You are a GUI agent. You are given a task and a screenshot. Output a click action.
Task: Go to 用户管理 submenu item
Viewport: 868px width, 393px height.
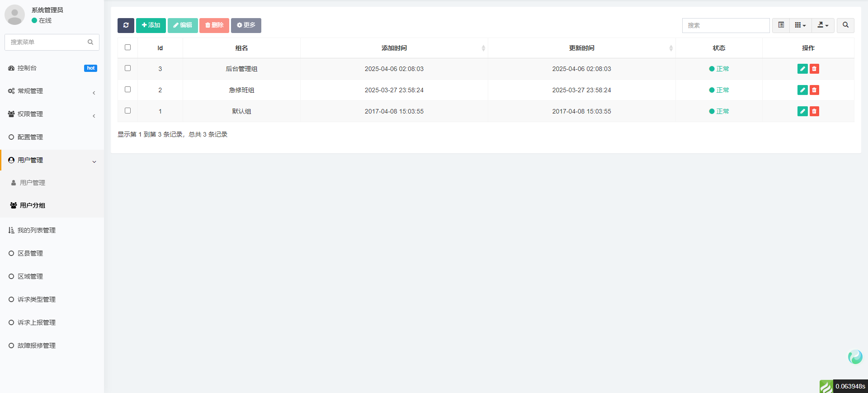(x=33, y=183)
